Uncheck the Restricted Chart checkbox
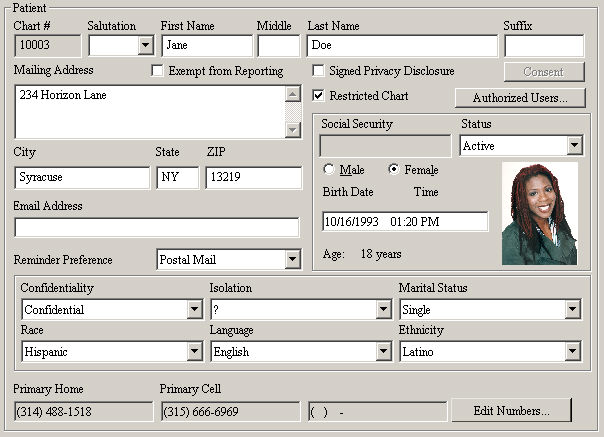Viewport: 604px width, 437px height. pos(318,96)
